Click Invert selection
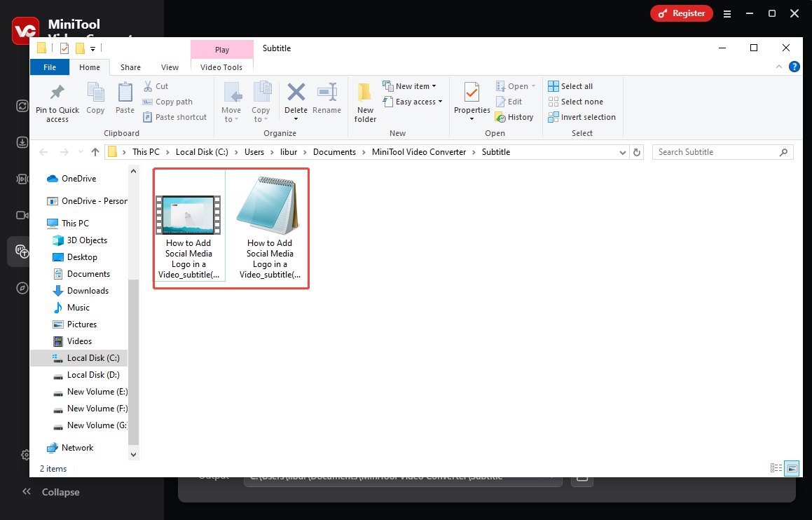 coord(582,117)
